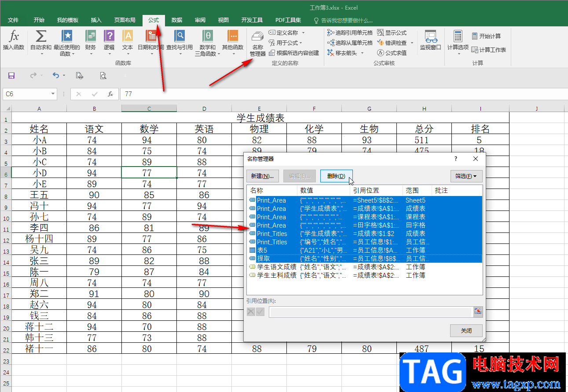Click Calculate Sheet (计算工作表)
Screen dimensions: 568x392
coord(489,50)
